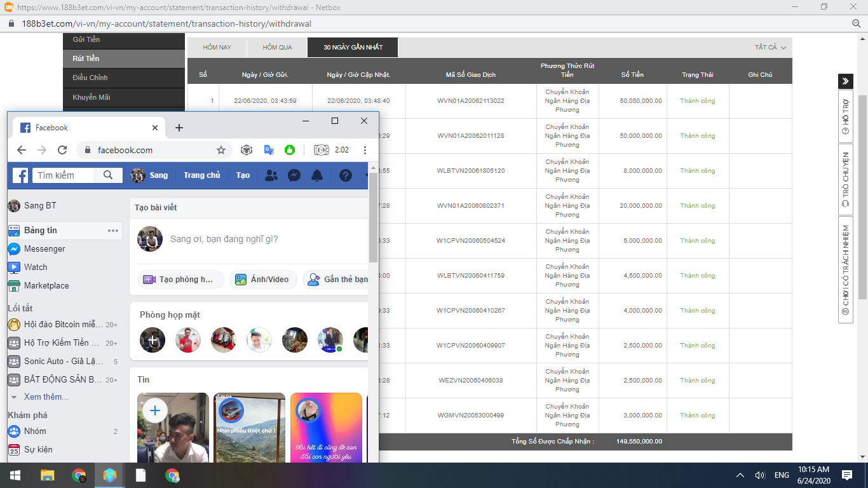Open the Tất Cả filter dropdown

coord(770,48)
